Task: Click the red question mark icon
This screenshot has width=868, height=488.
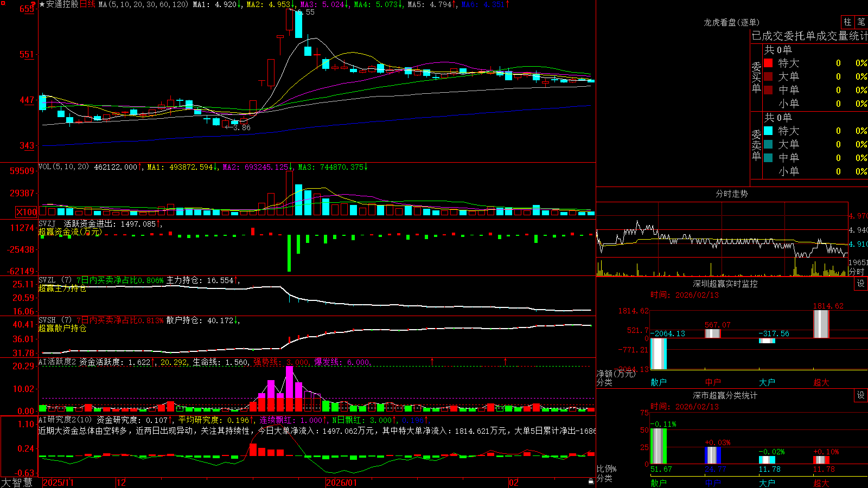Action: [34, 5]
